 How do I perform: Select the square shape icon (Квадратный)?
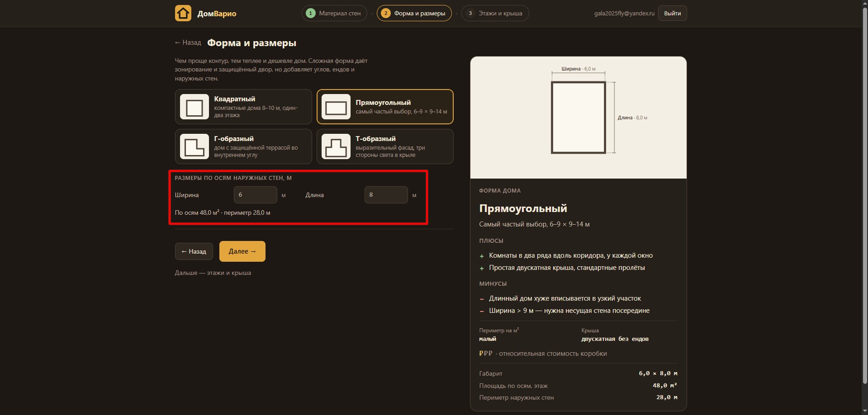(194, 107)
